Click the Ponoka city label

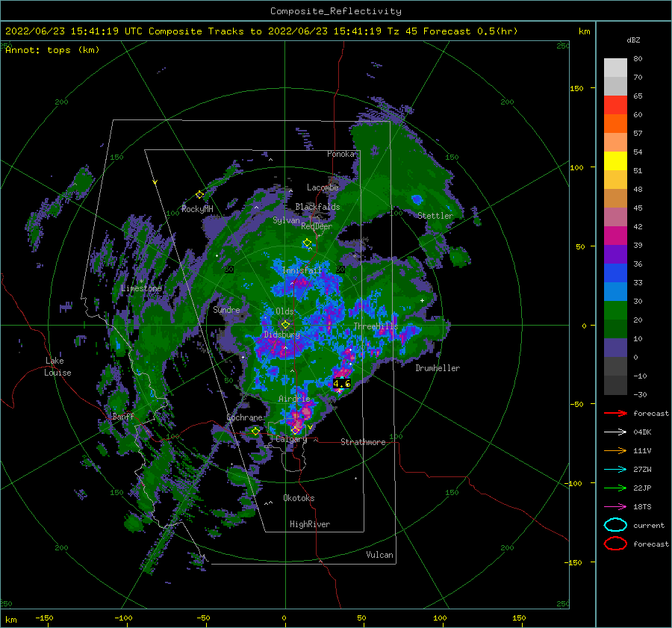tap(340, 154)
